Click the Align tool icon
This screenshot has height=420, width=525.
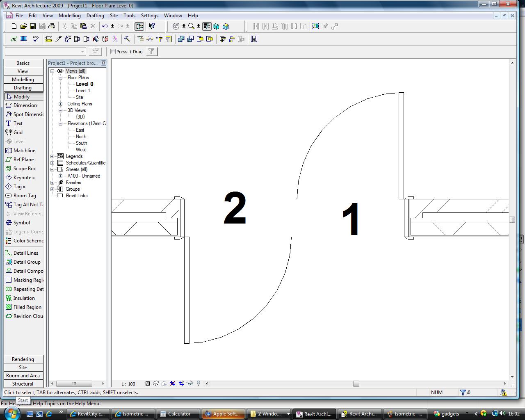point(140,39)
